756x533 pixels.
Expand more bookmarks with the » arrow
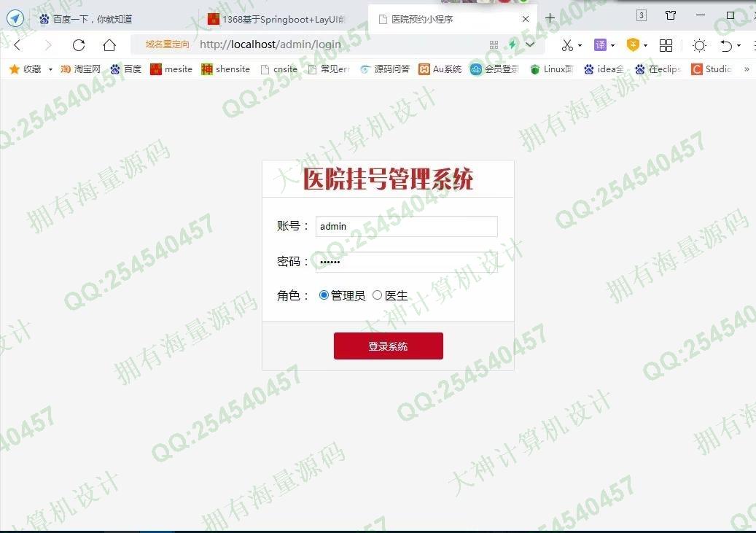pos(747,69)
